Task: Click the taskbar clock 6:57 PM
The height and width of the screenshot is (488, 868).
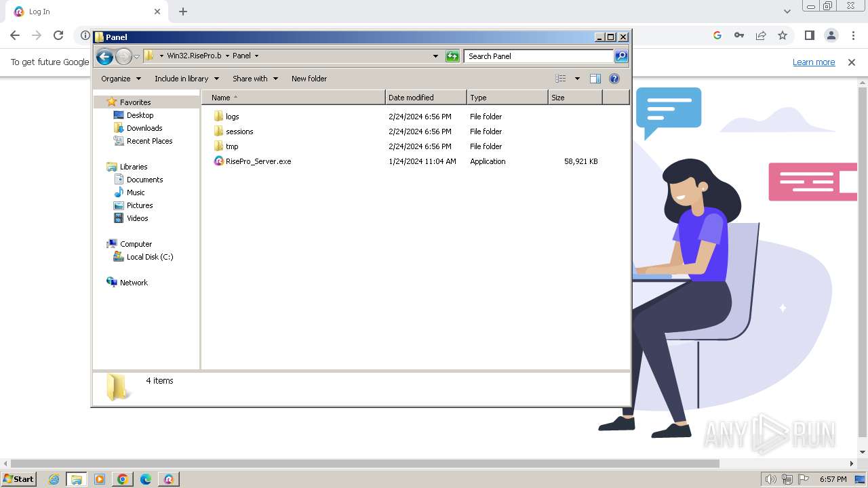Action: tap(833, 479)
